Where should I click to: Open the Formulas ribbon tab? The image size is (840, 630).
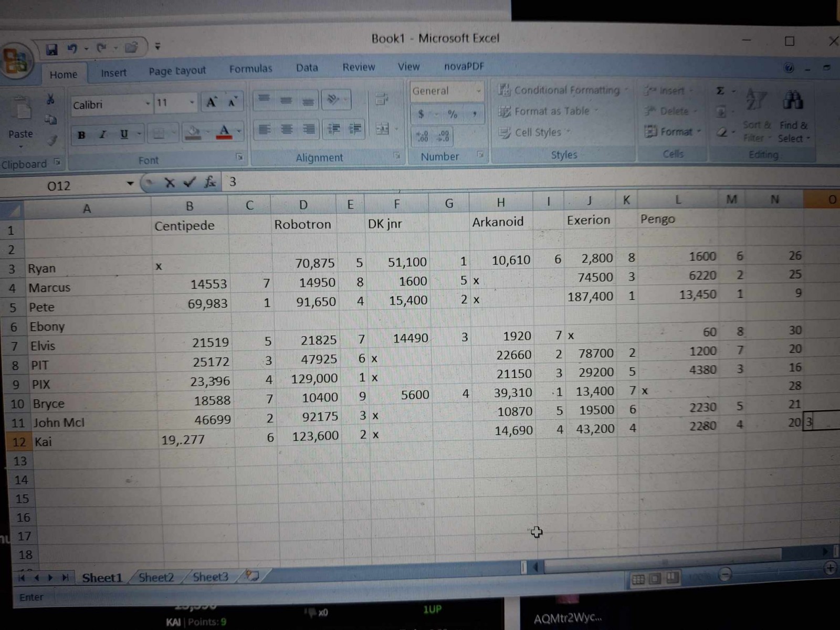(250, 69)
